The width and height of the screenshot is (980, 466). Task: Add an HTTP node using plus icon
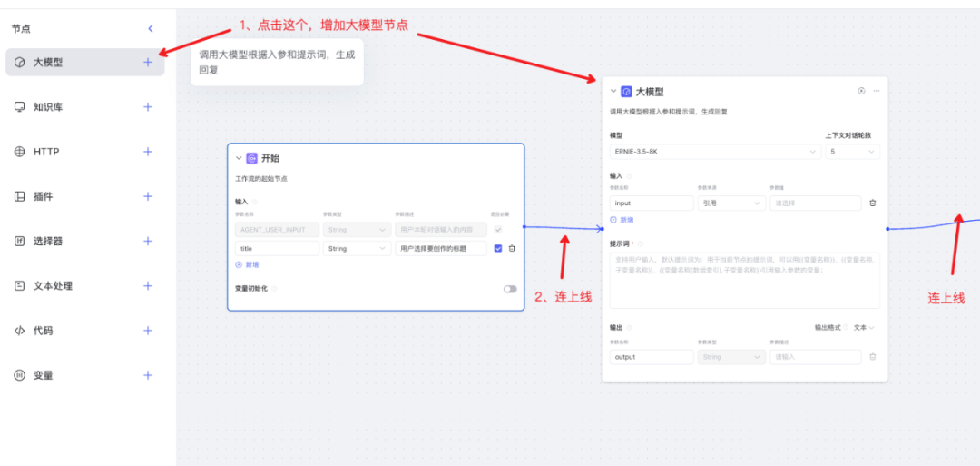coord(148,152)
